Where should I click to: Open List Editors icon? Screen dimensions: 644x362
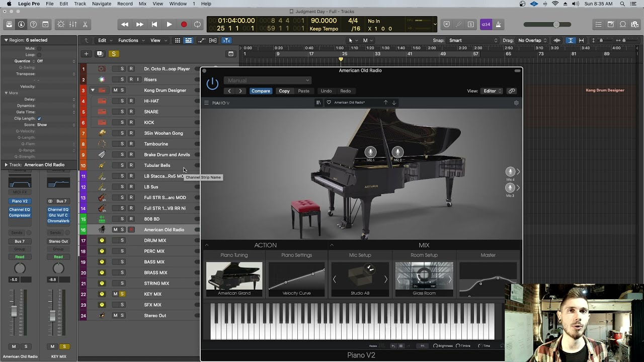[598, 24]
